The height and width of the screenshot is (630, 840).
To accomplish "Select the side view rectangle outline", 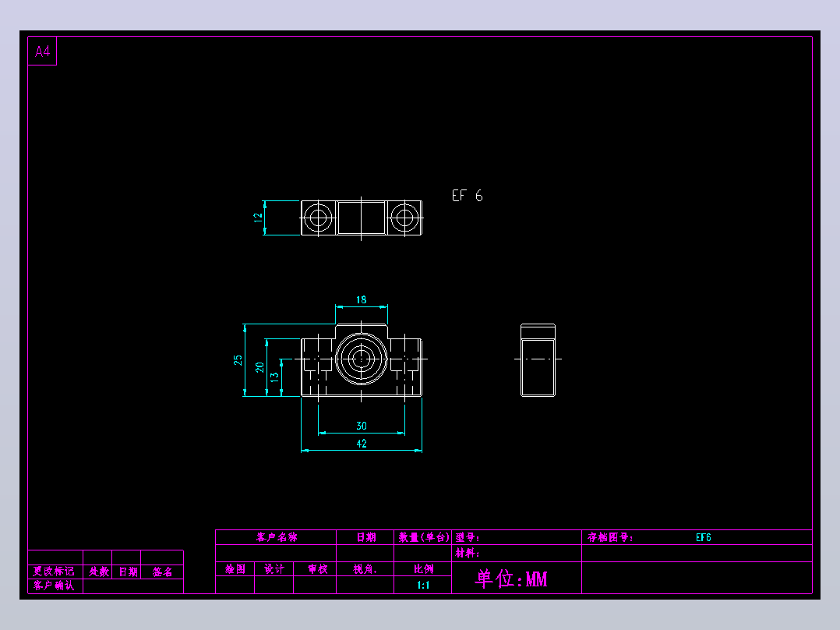I will 538,360.
